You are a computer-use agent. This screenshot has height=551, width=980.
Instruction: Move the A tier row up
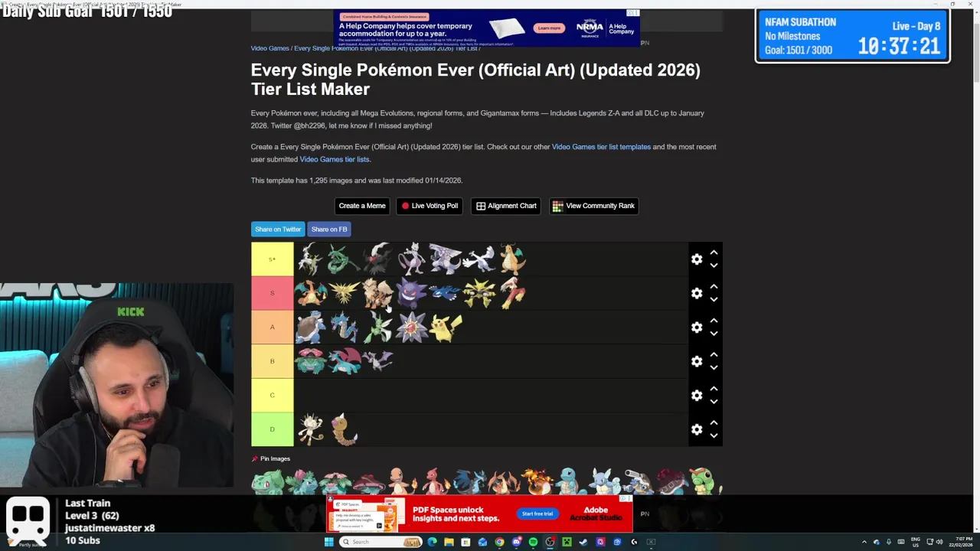pos(714,321)
